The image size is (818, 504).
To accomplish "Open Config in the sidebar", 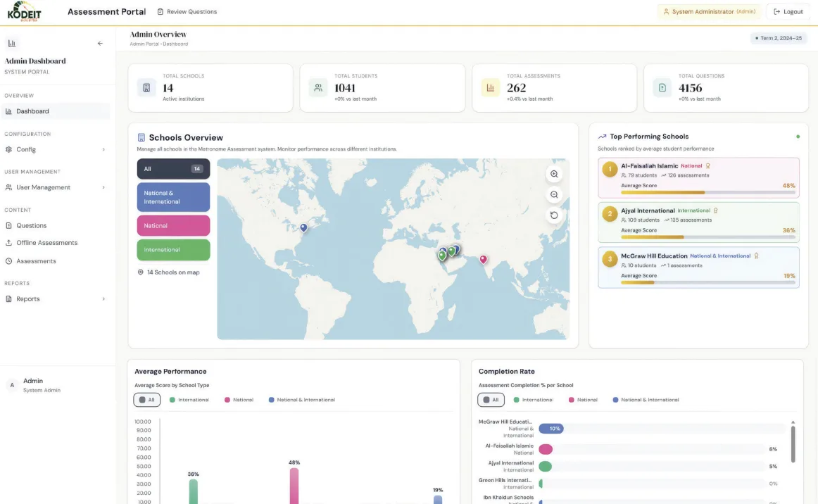I will [56, 150].
